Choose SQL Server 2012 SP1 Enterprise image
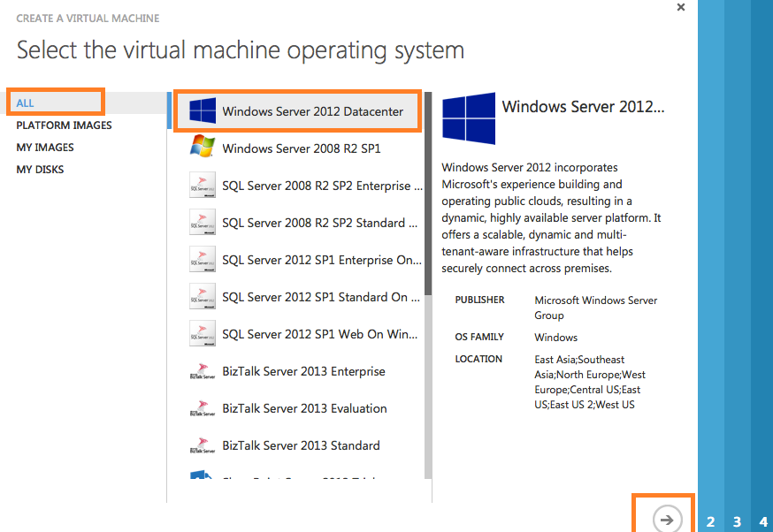The height and width of the screenshot is (532, 773). (297, 259)
